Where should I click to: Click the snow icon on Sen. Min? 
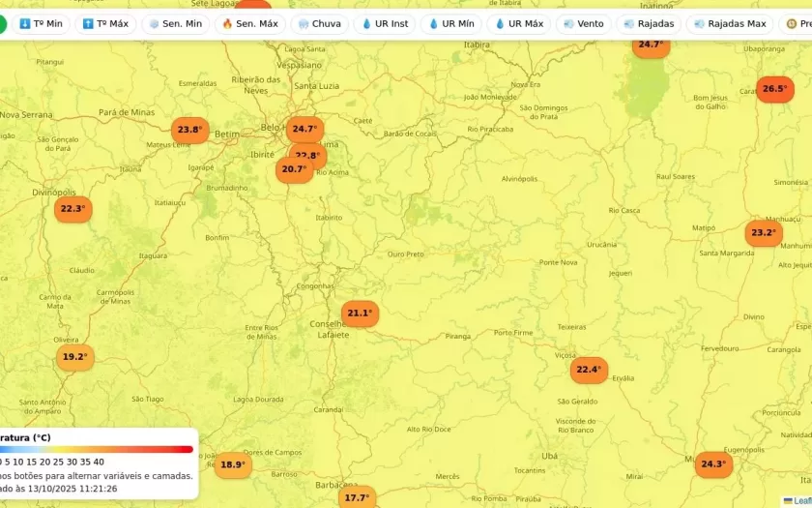(154, 24)
